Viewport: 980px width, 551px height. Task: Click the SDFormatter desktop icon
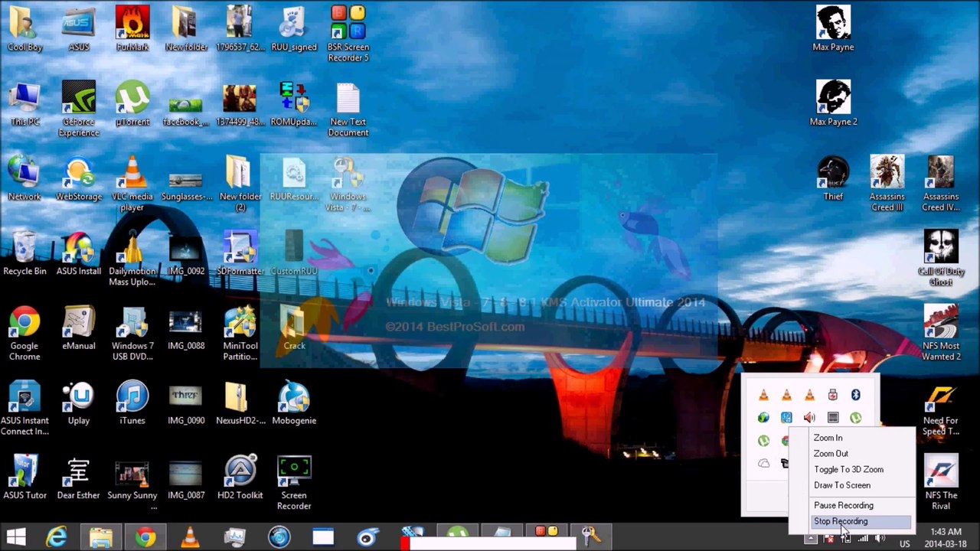coord(240,253)
